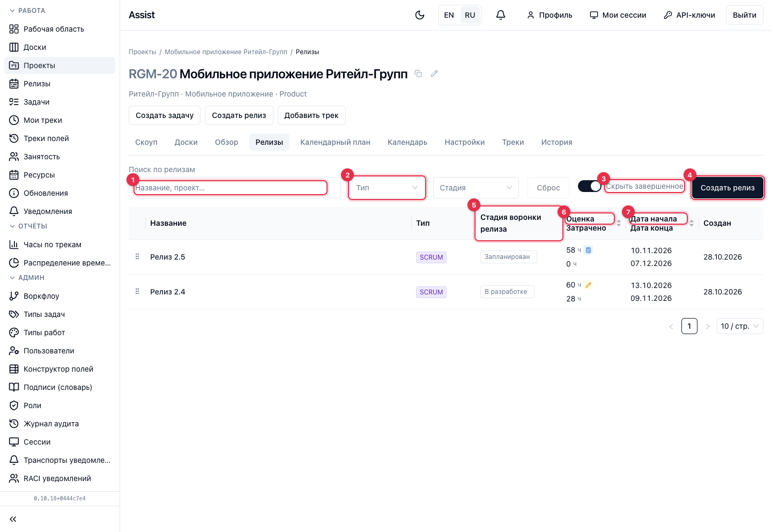Grab drag handle of Релиз 2.5 row
The height and width of the screenshot is (532, 772).
click(137, 257)
